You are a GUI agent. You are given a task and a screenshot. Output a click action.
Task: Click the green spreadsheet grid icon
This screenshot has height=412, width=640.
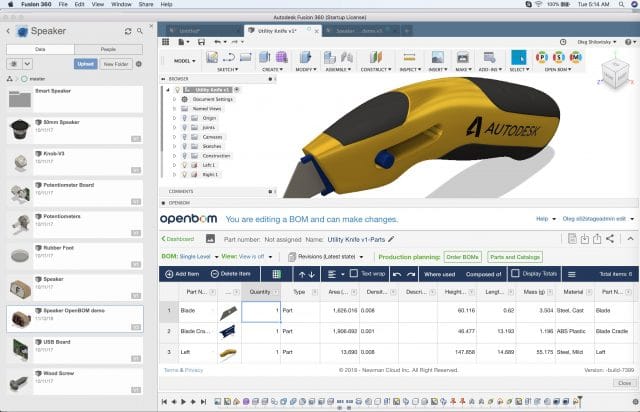pyautogui.click(x=276, y=274)
